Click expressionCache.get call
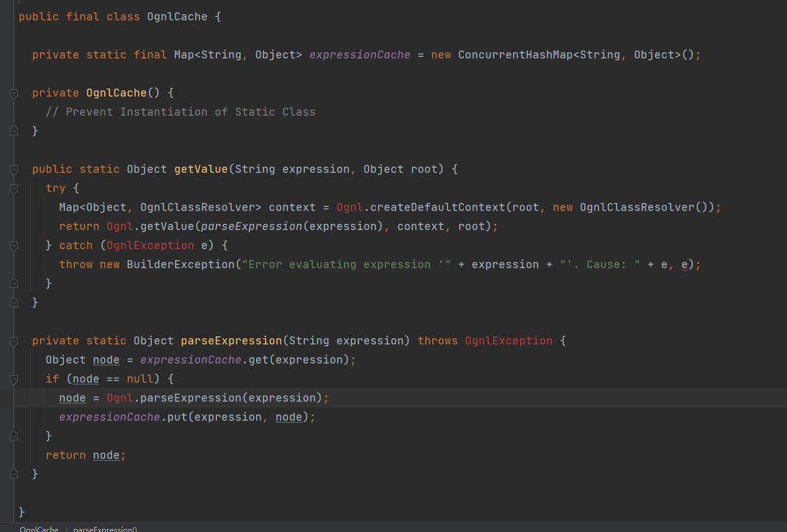Screen dimensions: 787x532 click(205, 360)
